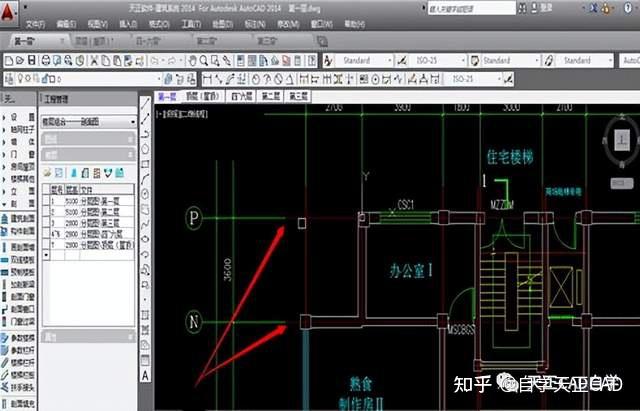Screen dimensions: 640x411
Task: Open the ISO-25 dimension style dropdown
Action: (x=438, y=60)
